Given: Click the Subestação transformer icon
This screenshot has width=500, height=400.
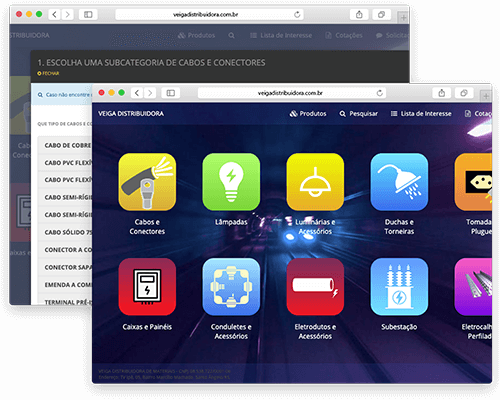Looking at the screenshot, I should [x=399, y=287].
